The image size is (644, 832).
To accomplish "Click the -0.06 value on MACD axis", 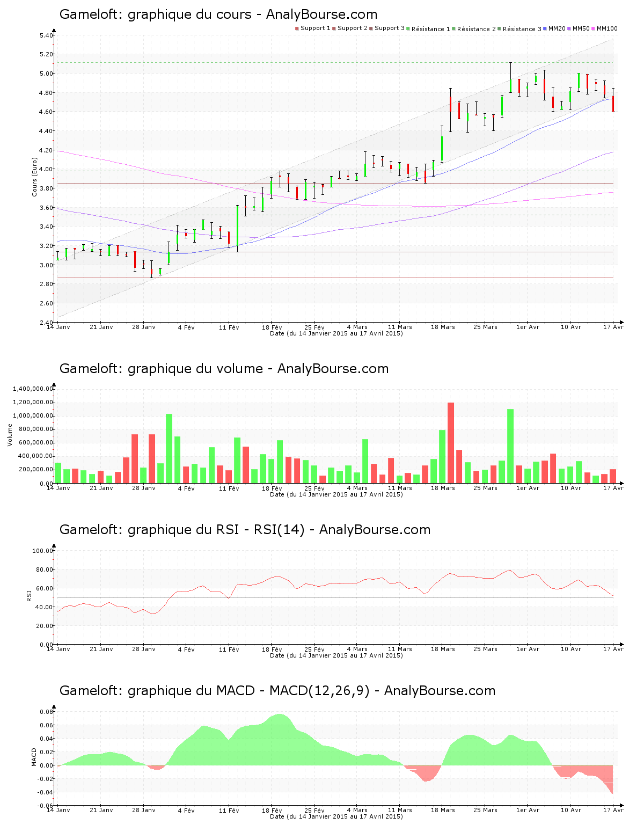I will click(45, 806).
